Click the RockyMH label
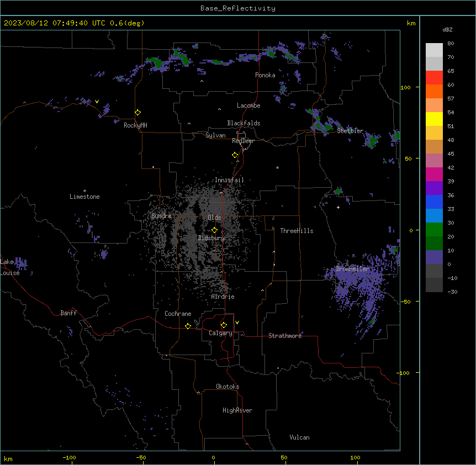The image size is (476, 465). [135, 125]
